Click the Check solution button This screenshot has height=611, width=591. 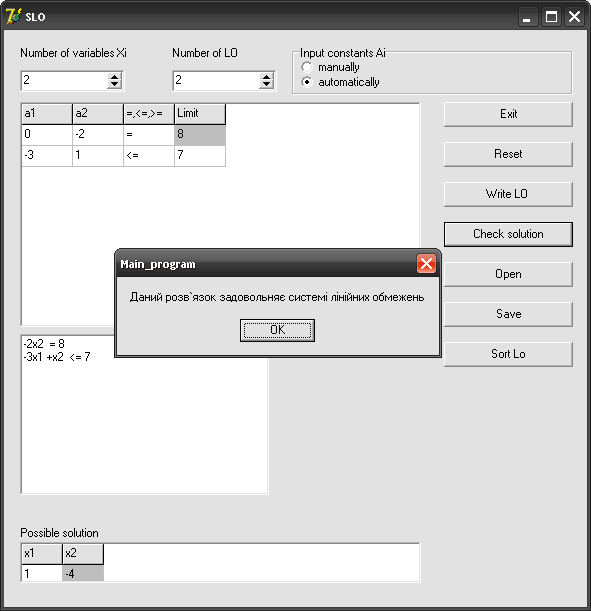(508, 234)
